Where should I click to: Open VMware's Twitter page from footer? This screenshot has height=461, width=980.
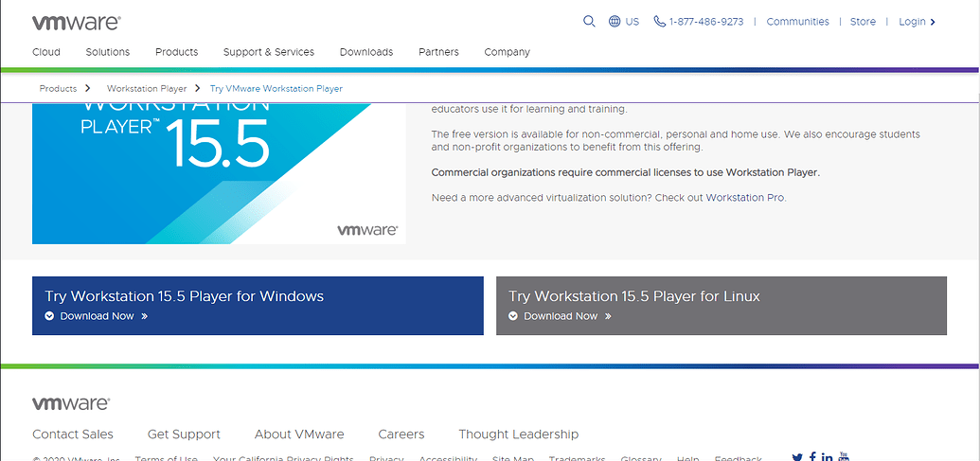pos(797,458)
